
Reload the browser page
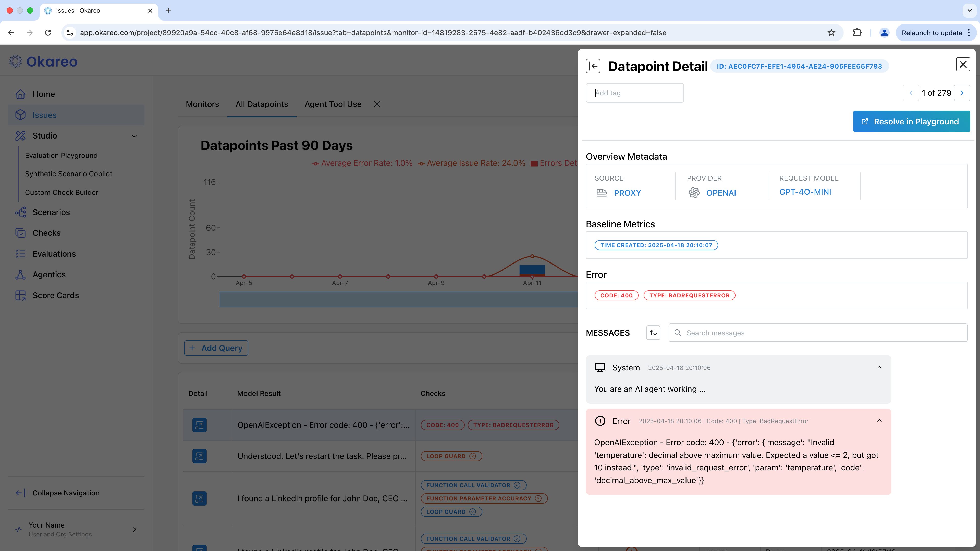coord(48,33)
